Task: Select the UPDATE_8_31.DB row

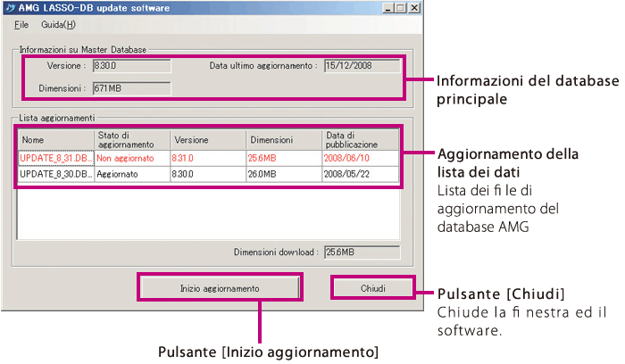Action: [54, 158]
